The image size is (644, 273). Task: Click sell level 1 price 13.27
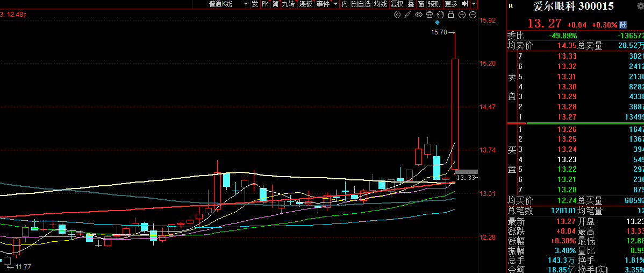pos(566,117)
